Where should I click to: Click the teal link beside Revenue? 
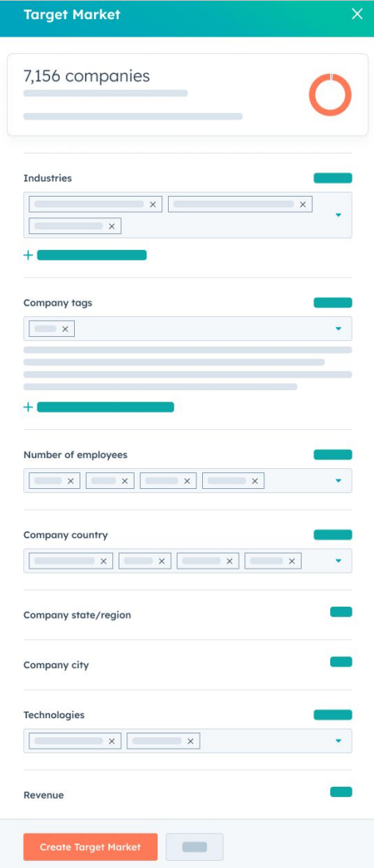(341, 792)
